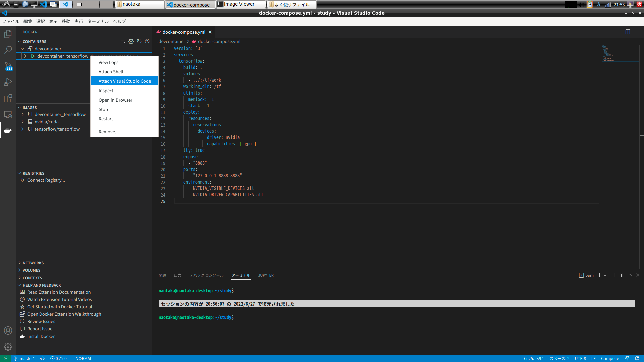Click Connect Registry... link

pyautogui.click(x=46, y=180)
